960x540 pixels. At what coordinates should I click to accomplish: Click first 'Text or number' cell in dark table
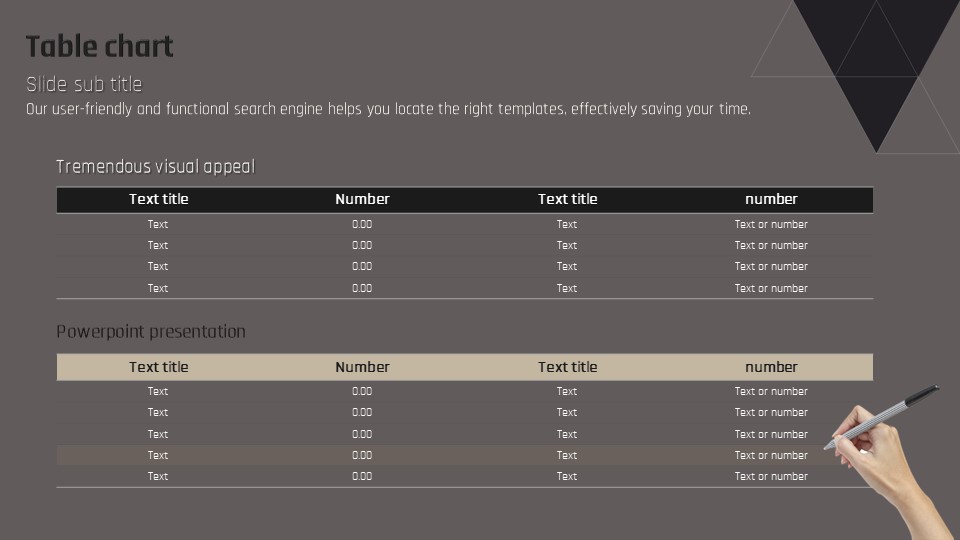[771, 224]
